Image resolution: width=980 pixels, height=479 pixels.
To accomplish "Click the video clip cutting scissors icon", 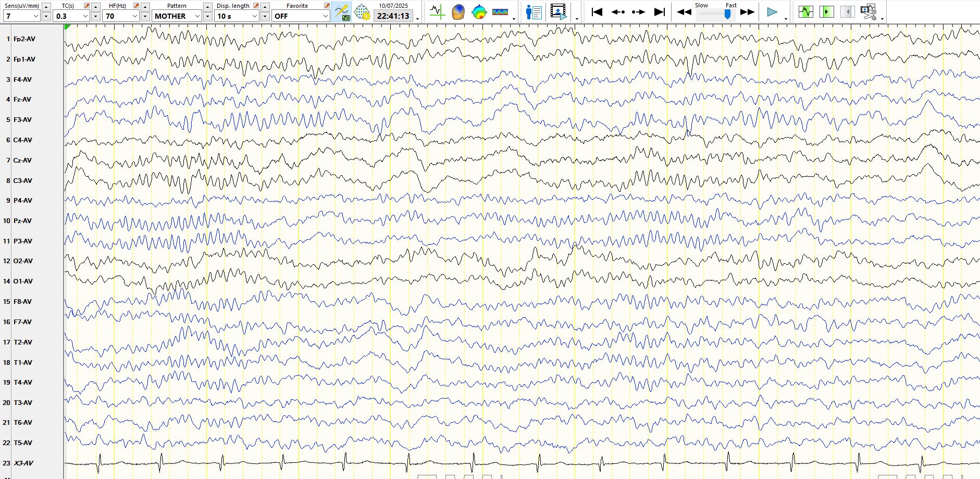I will (868, 11).
